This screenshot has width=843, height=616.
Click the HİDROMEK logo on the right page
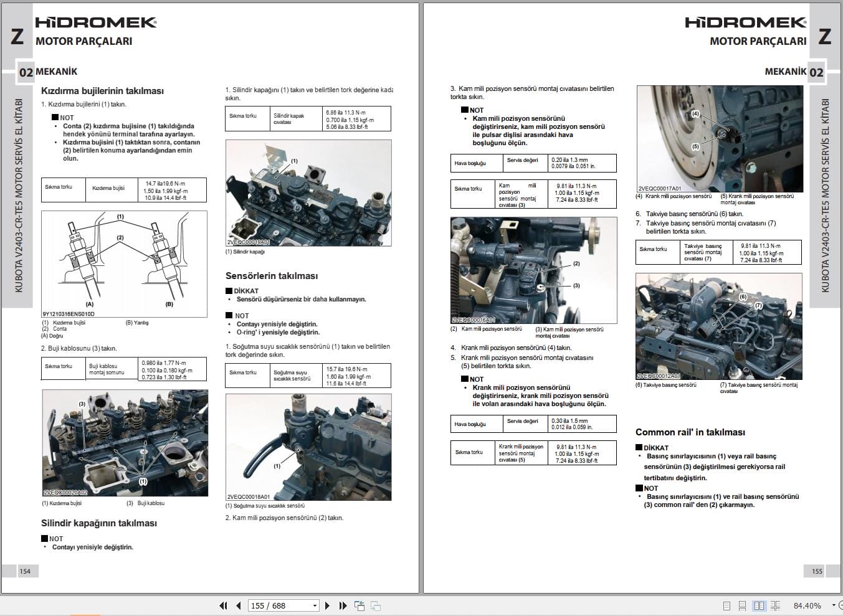746,22
